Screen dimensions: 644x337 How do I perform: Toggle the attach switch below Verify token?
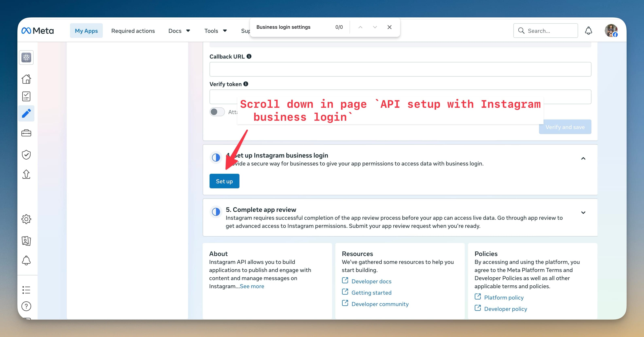tap(217, 112)
